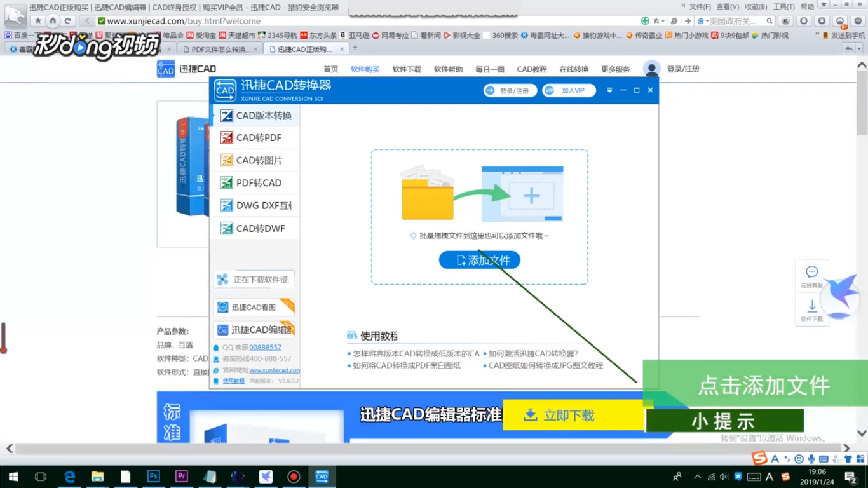Click 首页 in website navigation
The height and width of the screenshot is (488, 868).
[330, 69]
